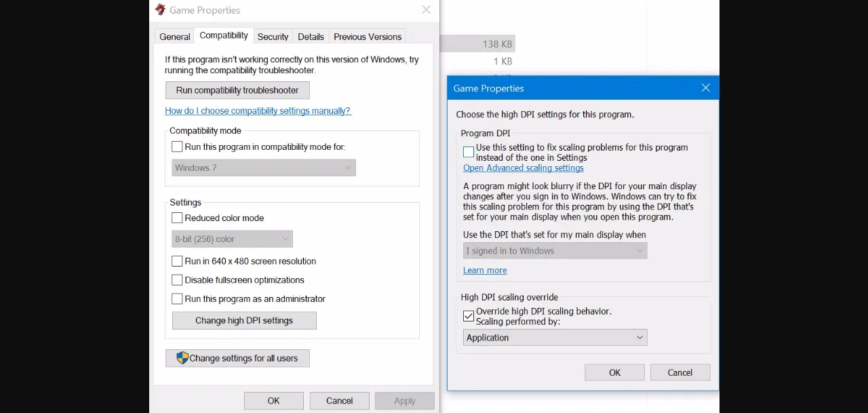Open Advanced scaling settings link
Screen dimensions: 868x413
(x=524, y=168)
